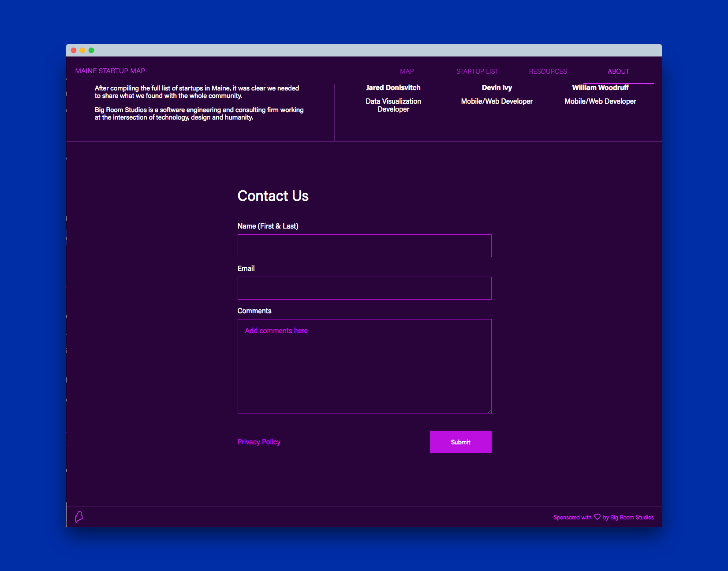Click the yellow minimize window button

[82, 50]
